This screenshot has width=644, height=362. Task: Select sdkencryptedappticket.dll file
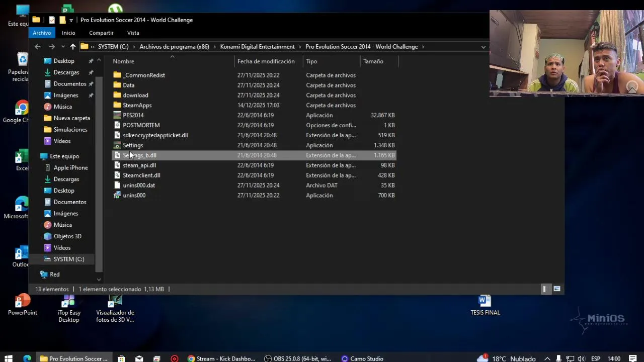155,135
